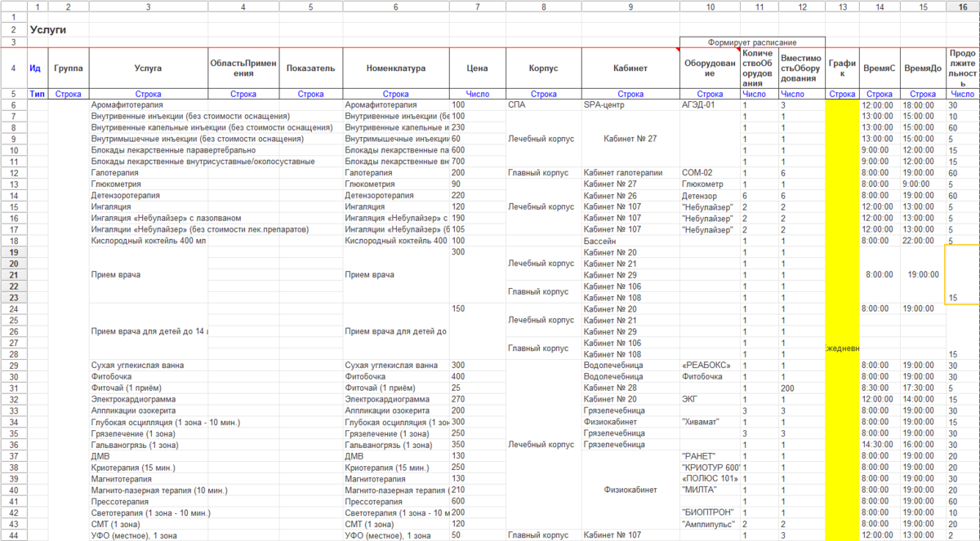The image size is (980, 541).
Task: Select the '22:00:00' time cell
Action: tap(923, 241)
